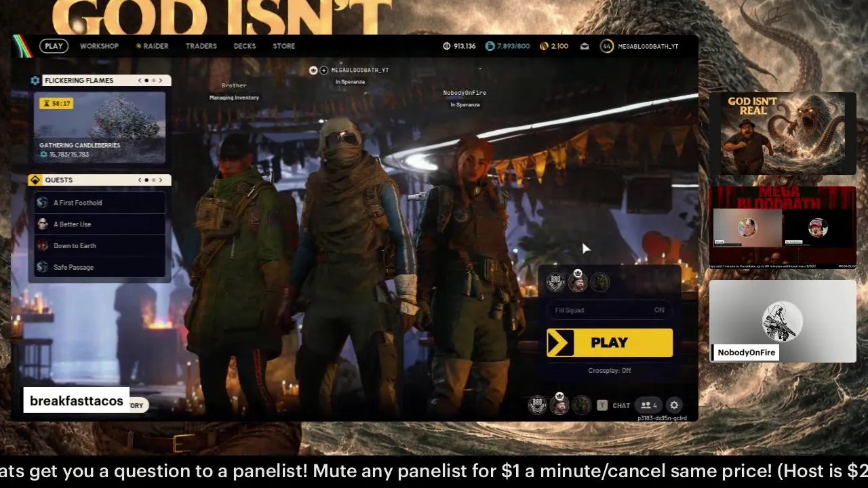Click the trader icon next to Down to Earth
The height and width of the screenshot is (488, 868).
(43, 246)
